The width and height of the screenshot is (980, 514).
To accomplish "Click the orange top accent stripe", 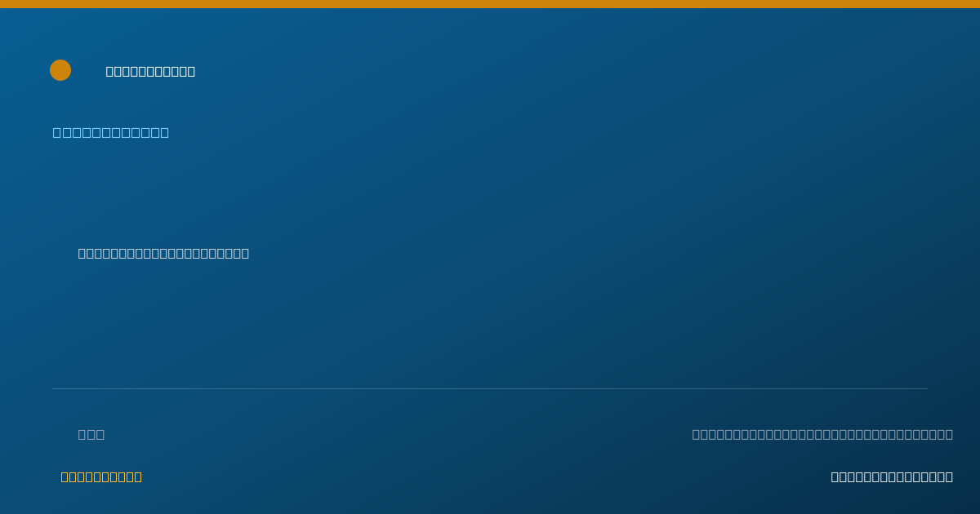I will coord(490,4).
